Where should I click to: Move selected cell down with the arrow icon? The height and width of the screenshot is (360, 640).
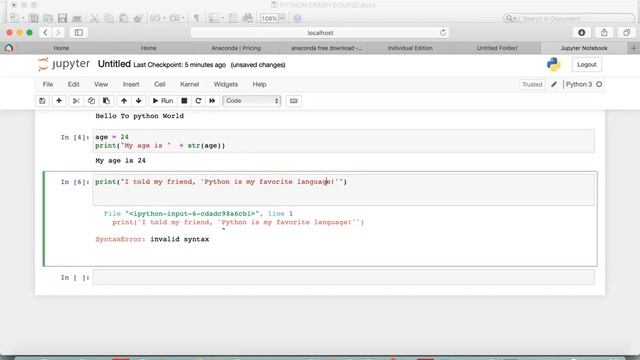pos(139,101)
